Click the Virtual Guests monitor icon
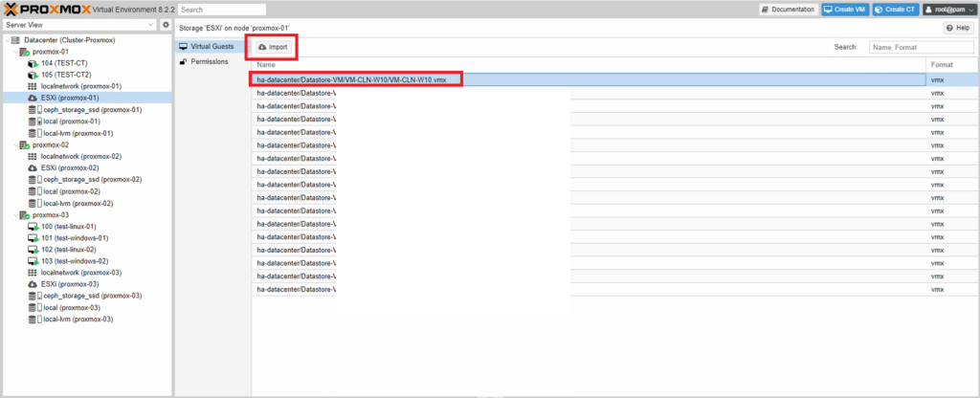The height and width of the screenshot is (398, 980). [183, 47]
